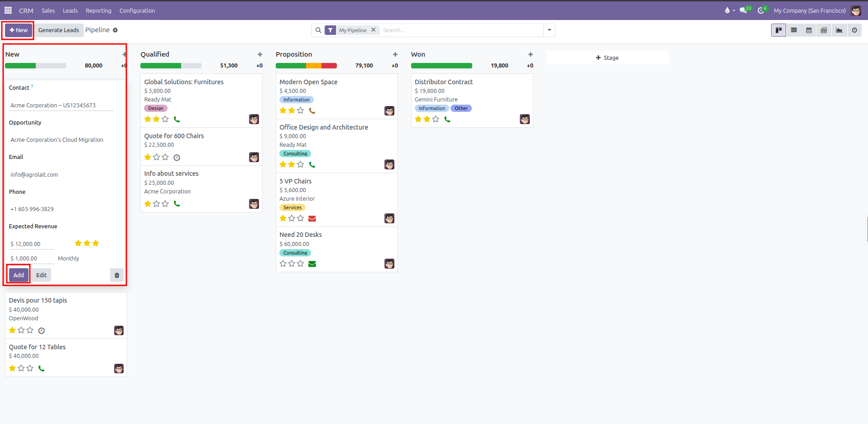Click green envelope icon on Need 20 Desks
The image size is (868, 424).
[312, 264]
